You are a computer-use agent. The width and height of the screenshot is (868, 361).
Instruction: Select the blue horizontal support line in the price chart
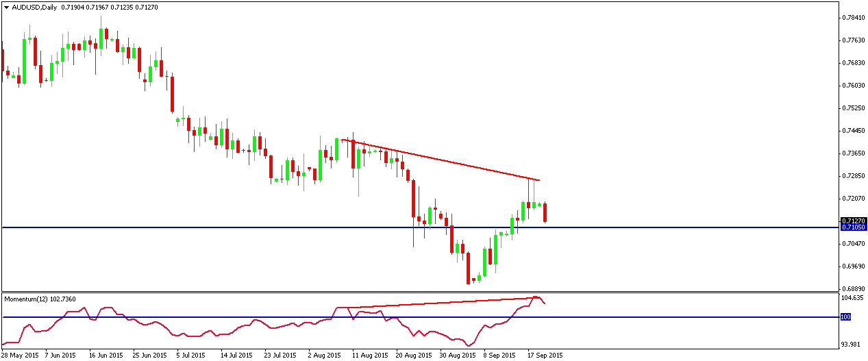click(x=421, y=227)
